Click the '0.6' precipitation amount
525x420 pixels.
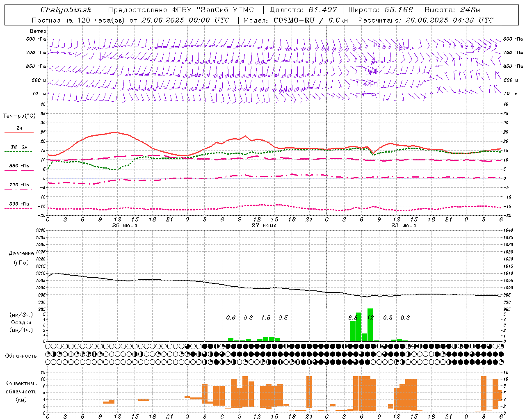point(231,317)
